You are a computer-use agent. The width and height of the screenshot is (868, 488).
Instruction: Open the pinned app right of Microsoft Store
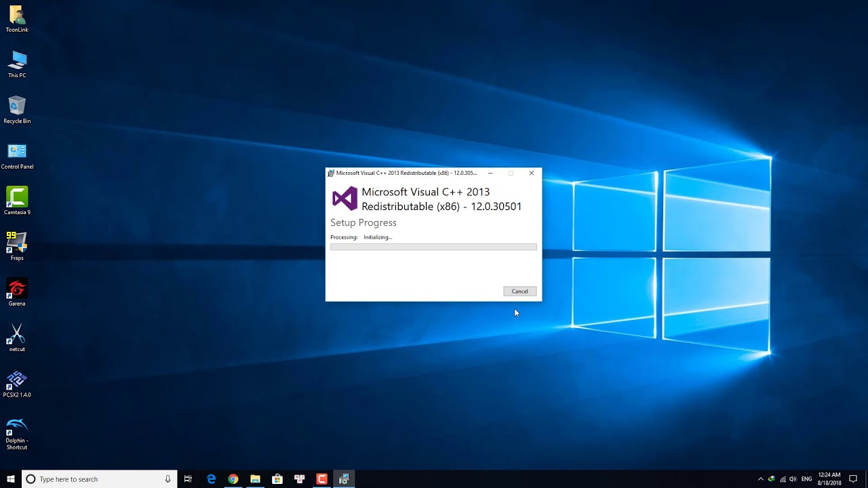(x=300, y=479)
